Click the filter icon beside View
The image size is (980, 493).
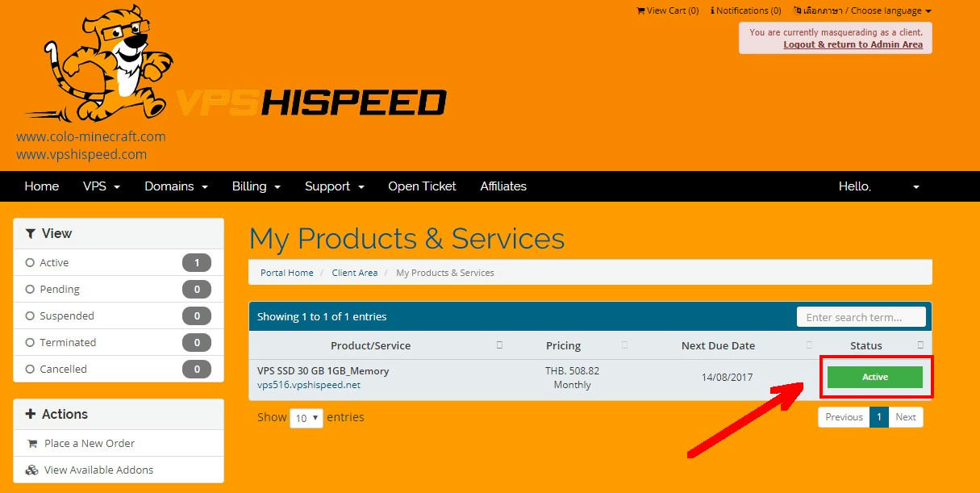[31, 234]
